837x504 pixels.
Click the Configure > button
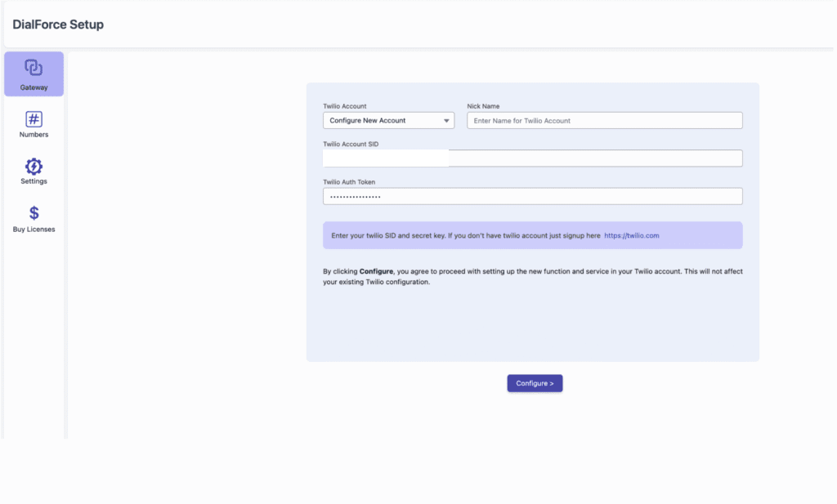pyautogui.click(x=535, y=383)
